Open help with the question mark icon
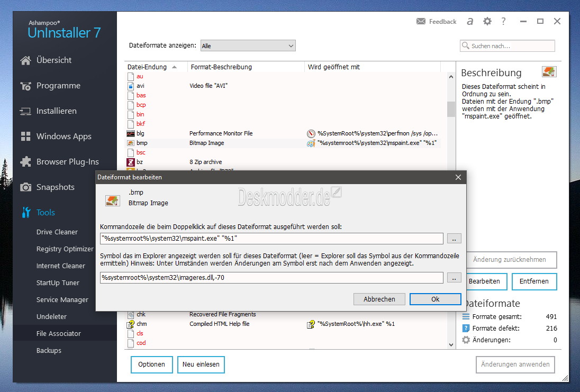The height and width of the screenshot is (392, 580). pyautogui.click(x=503, y=22)
